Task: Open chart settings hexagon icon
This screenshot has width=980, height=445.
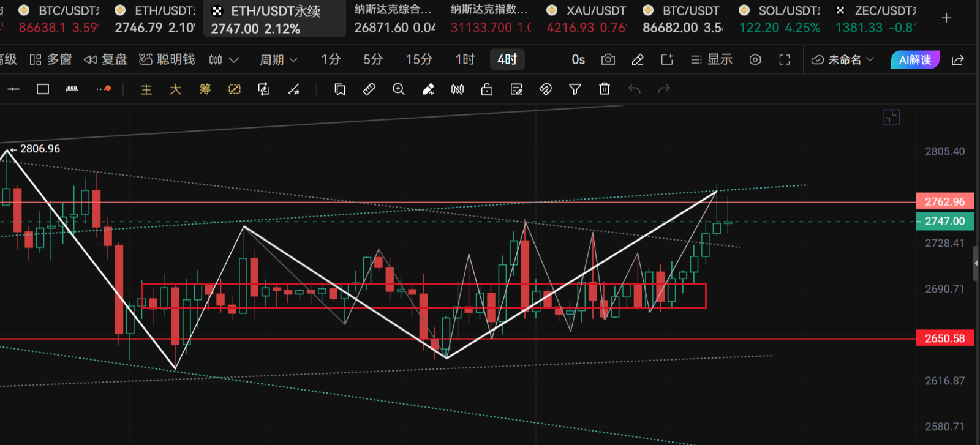Action: click(x=755, y=59)
